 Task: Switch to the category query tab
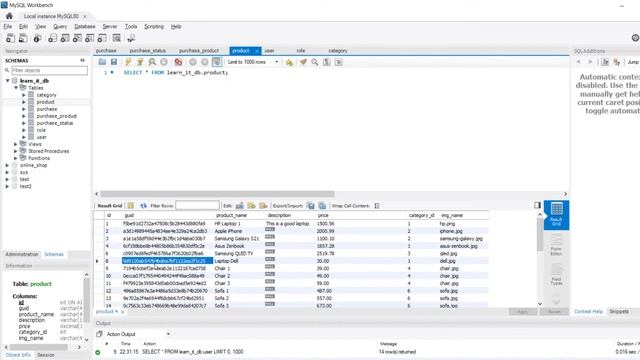338,51
